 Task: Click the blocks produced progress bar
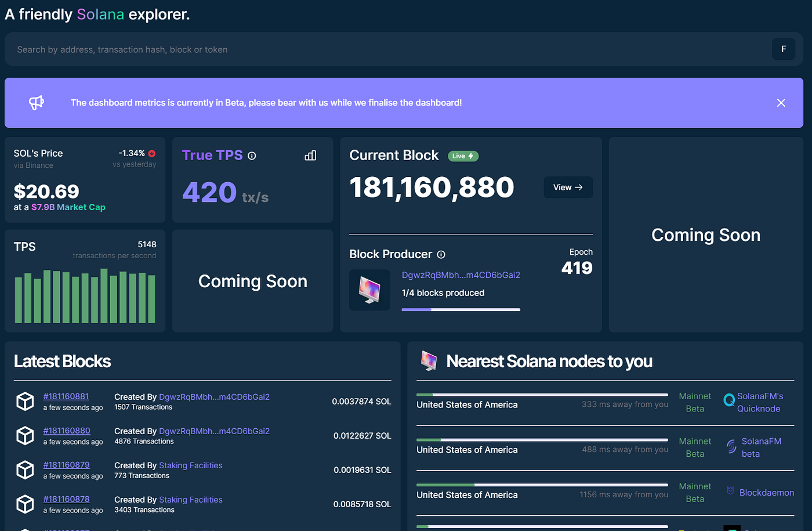(461, 309)
